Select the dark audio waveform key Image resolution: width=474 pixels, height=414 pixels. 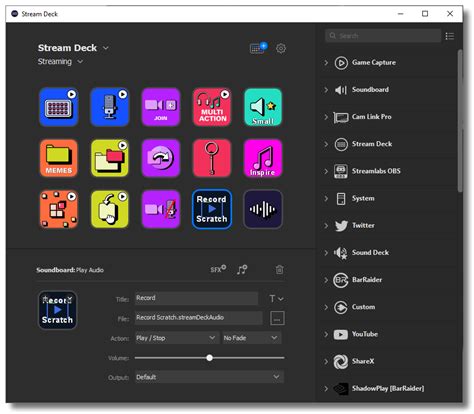point(263,209)
